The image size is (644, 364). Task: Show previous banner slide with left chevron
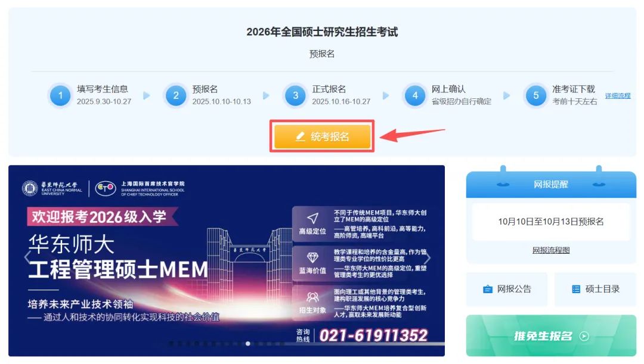(27, 257)
